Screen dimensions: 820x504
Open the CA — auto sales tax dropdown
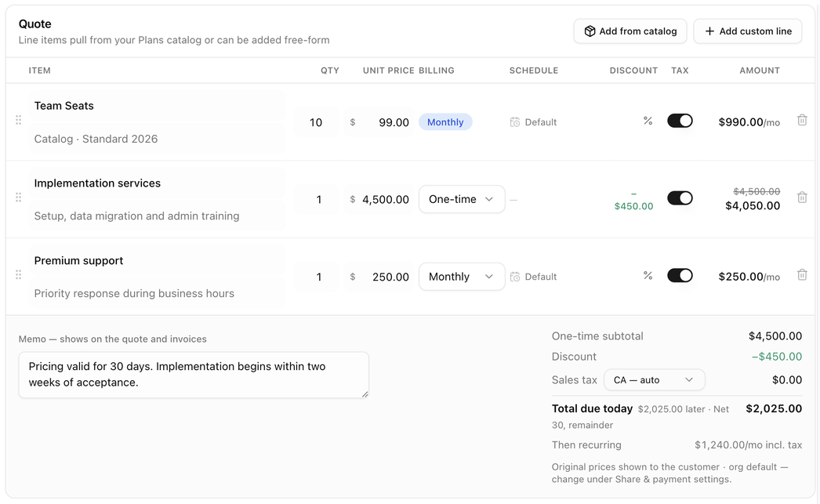[655, 380]
